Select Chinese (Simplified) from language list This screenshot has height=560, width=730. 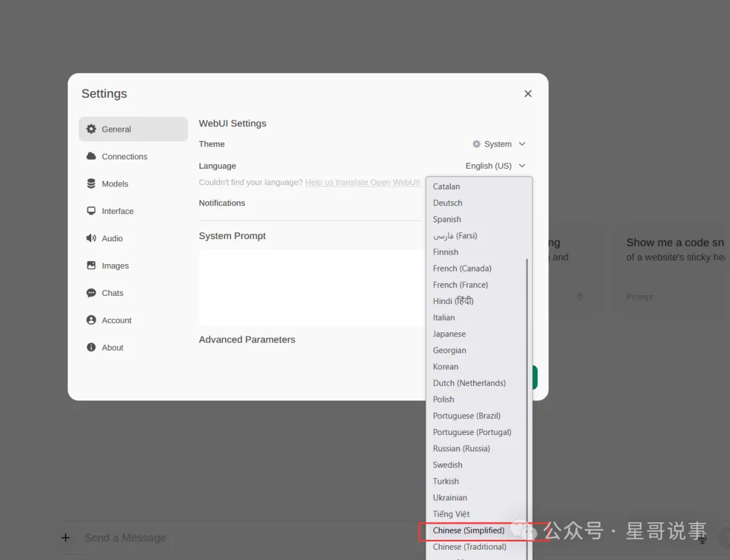pyautogui.click(x=468, y=531)
